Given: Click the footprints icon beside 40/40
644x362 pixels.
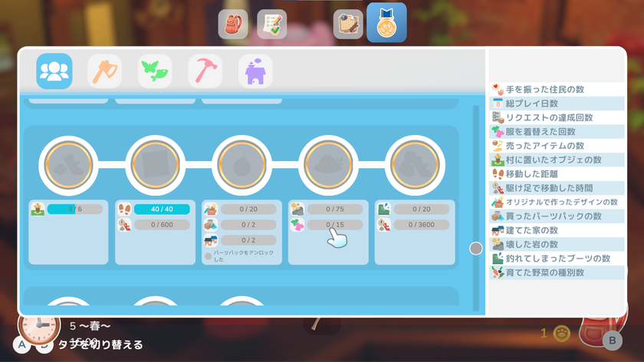Looking at the screenshot, I should (124, 209).
